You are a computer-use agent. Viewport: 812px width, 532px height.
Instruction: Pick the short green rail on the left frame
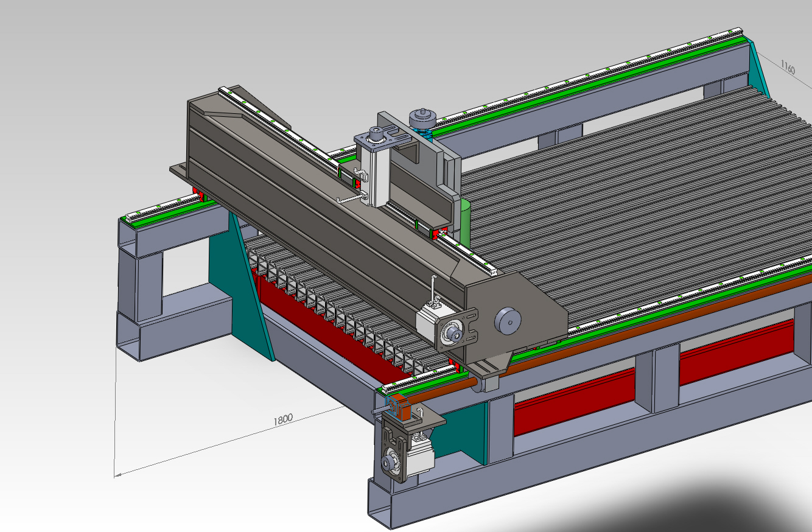tap(164, 214)
